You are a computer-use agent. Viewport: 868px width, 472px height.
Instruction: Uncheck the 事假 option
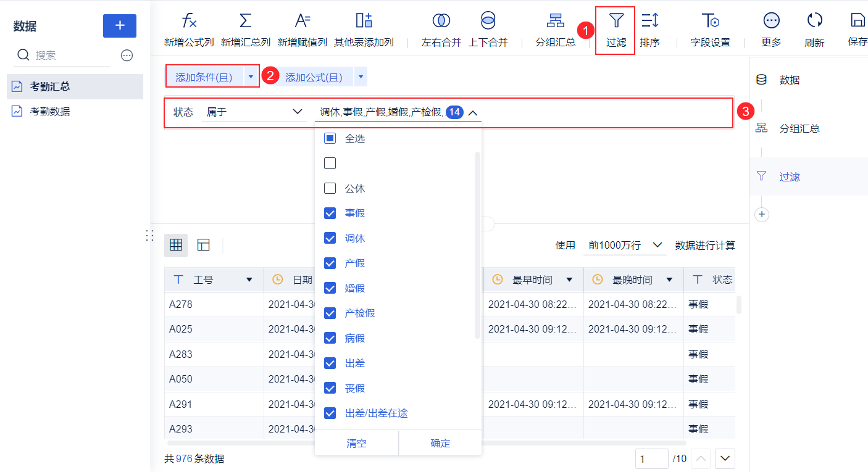point(330,213)
